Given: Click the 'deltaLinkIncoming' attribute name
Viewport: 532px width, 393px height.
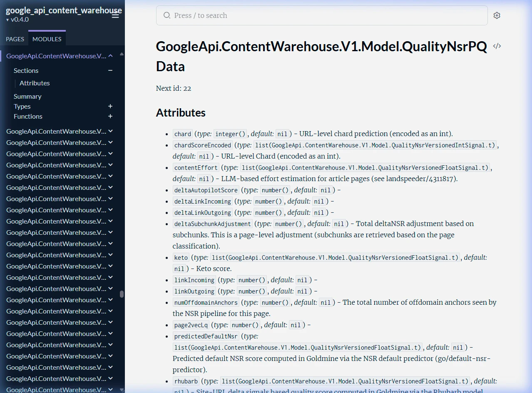Looking at the screenshot, I should [x=203, y=201].
